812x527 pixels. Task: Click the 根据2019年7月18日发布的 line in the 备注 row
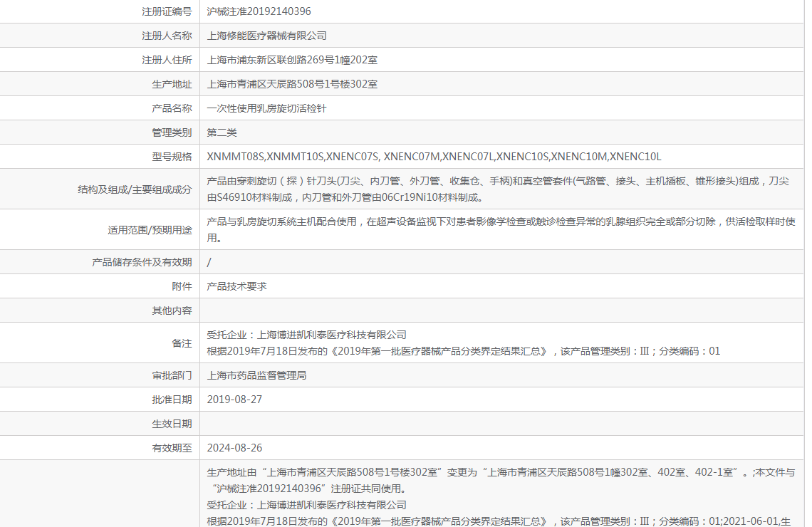pyautogui.click(x=464, y=351)
